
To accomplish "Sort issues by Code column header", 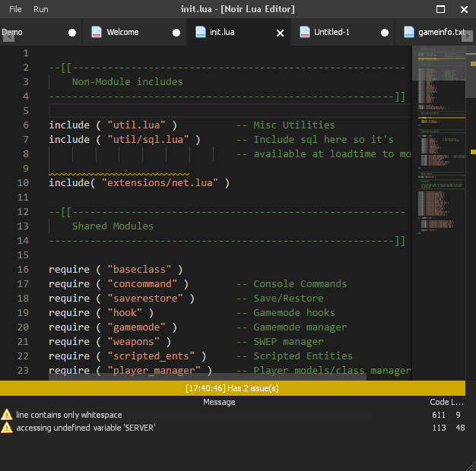I will (439, 402).
